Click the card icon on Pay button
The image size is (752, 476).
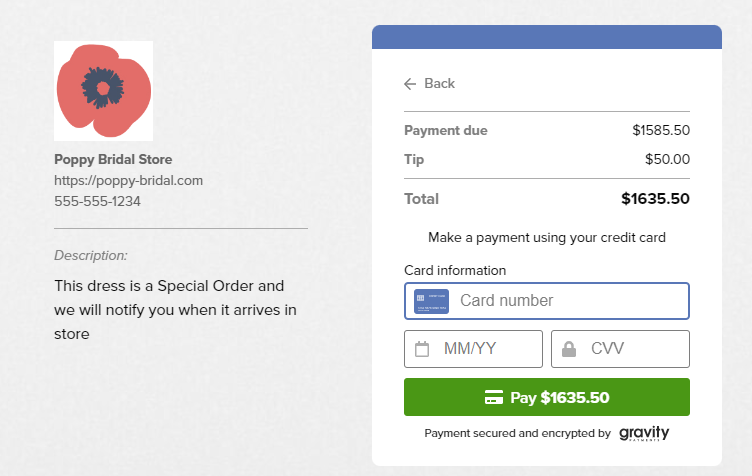pos(494,397)
